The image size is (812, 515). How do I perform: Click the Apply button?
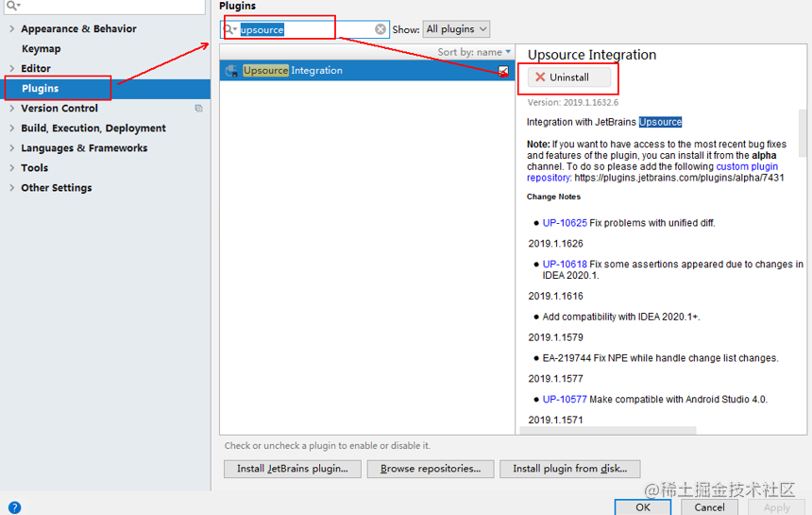coord(776,507)
